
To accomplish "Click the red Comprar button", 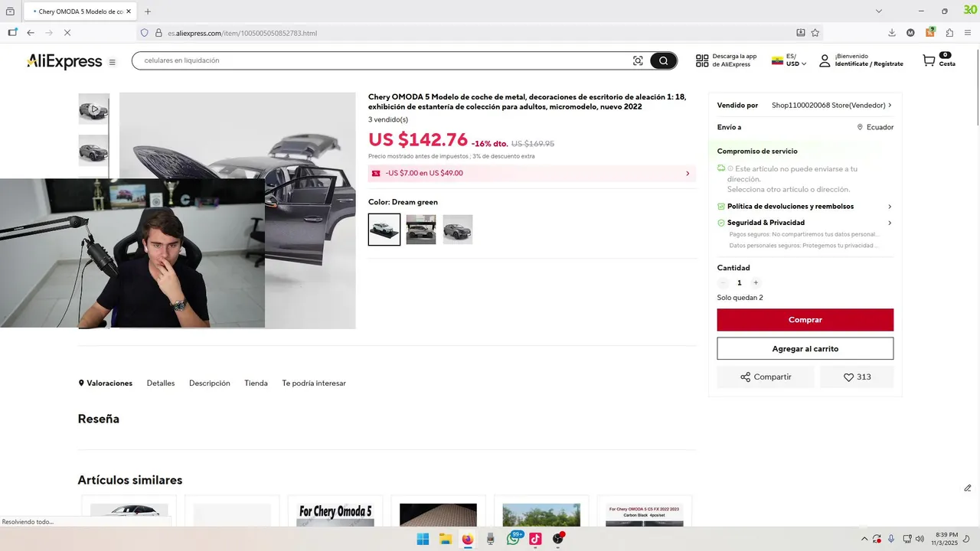I will 805,320.
